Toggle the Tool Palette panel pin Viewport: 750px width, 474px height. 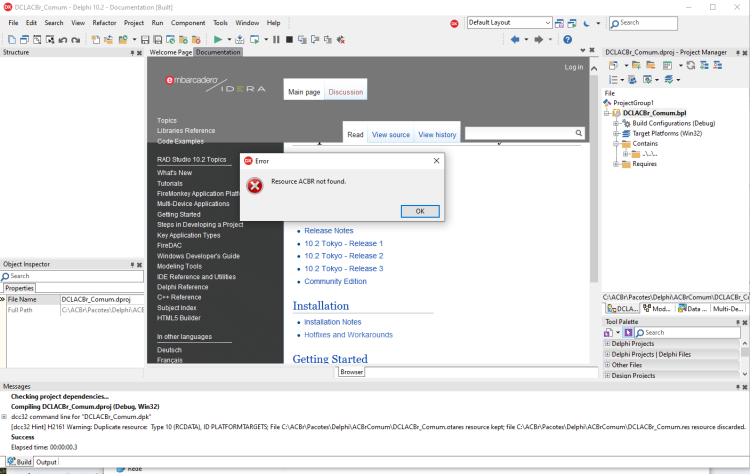(738, 322)
